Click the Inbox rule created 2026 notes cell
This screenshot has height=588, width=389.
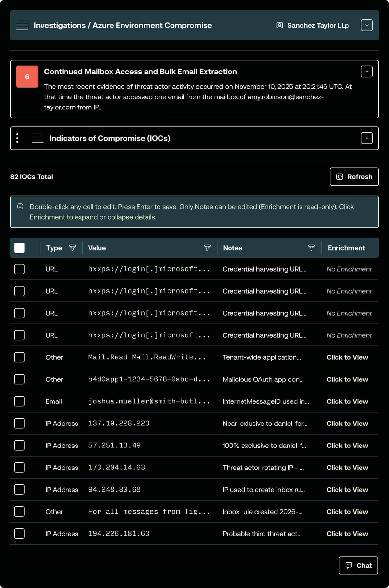coord(263,511)
